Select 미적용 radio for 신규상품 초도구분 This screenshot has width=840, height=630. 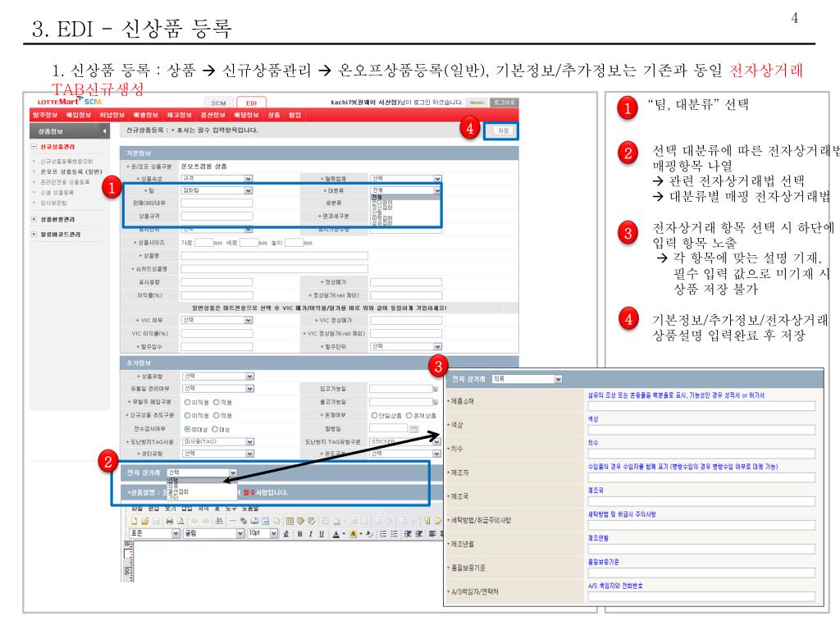(188, 416)
